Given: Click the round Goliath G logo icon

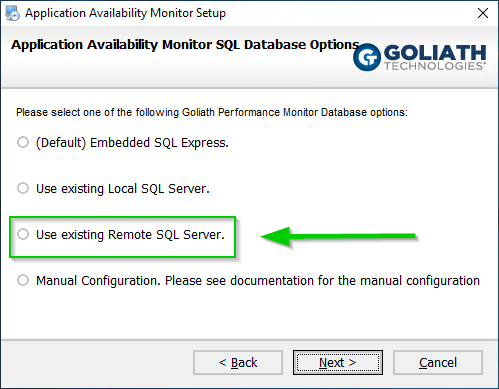Looking at the screenshot, I should [367, 57].
